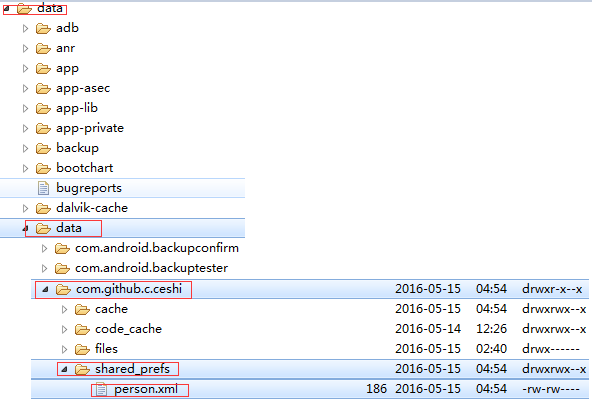Select the com.android.backuptester item
Viewport: 592px width, 403px height.
pos(151,268)
